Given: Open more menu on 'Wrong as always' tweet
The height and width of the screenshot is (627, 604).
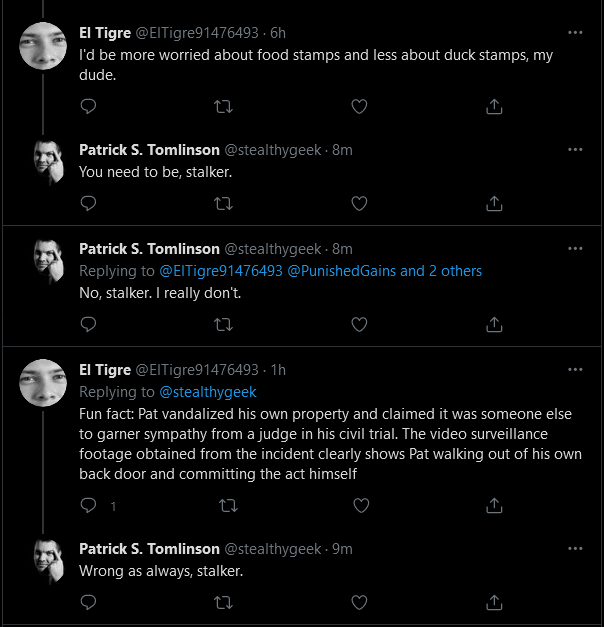Looking at the screenshot, I should pyautogui.click(x=575, y=548).
